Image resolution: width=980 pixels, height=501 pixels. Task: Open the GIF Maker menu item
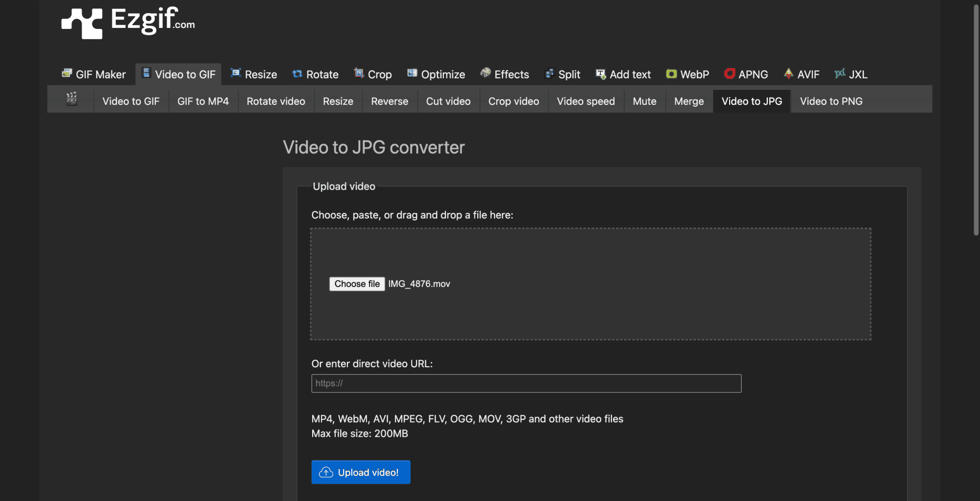[94, 75]
